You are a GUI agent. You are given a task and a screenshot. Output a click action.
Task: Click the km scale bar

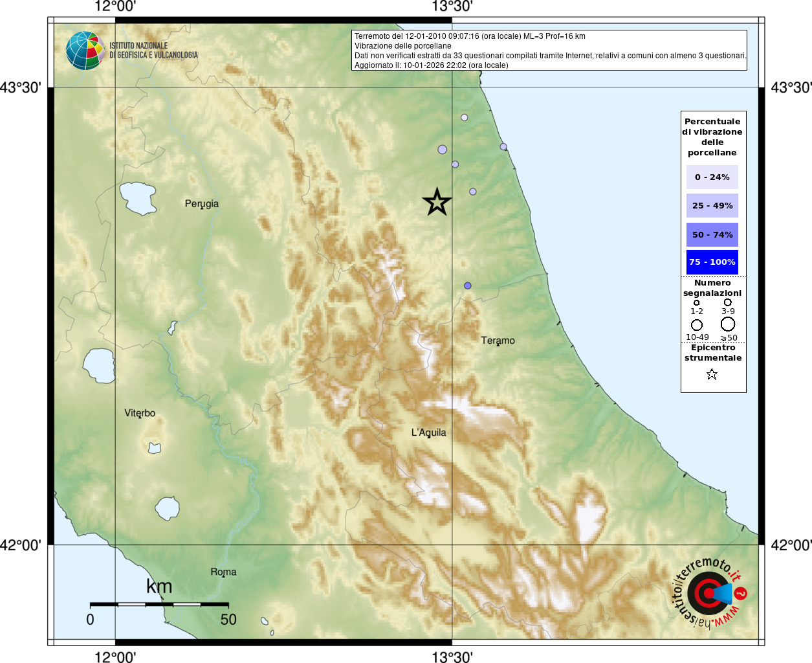point(159,604)
